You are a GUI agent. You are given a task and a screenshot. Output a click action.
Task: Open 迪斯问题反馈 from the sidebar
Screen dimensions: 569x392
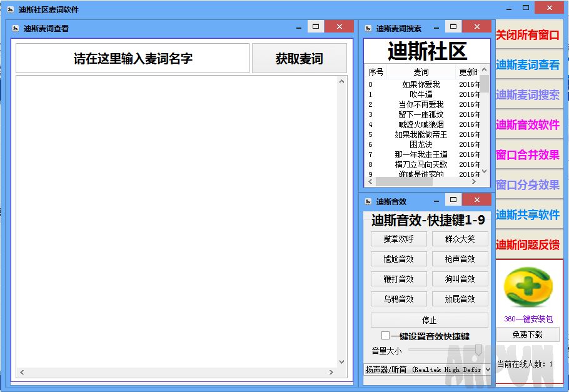[x=529, y=244]
